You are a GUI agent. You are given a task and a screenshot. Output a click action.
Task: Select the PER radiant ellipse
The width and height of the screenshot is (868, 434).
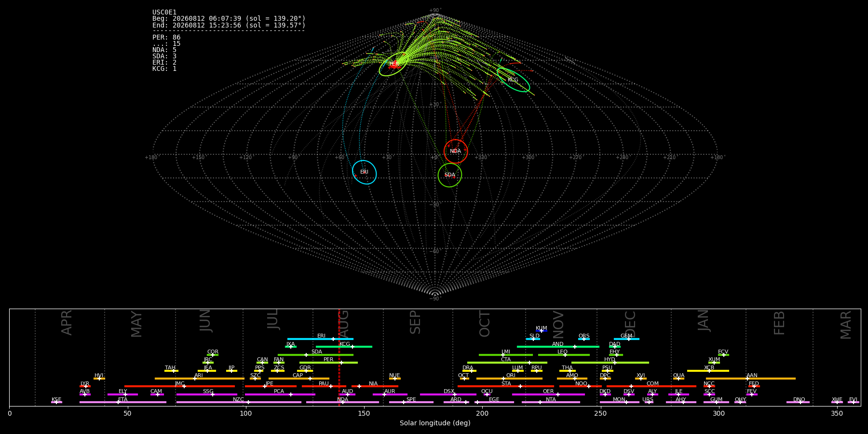point(394,64)
